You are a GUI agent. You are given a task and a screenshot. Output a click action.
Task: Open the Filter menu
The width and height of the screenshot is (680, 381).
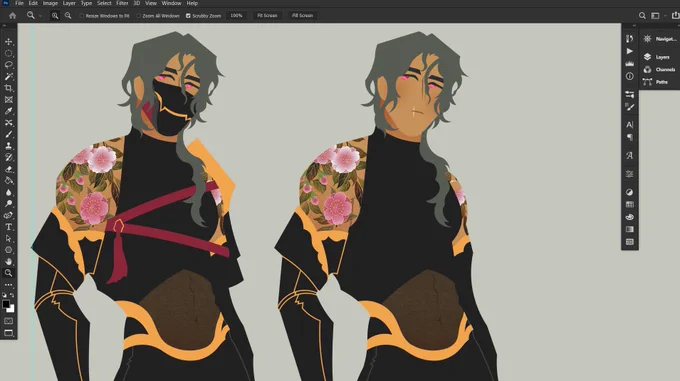pos(122,3)
